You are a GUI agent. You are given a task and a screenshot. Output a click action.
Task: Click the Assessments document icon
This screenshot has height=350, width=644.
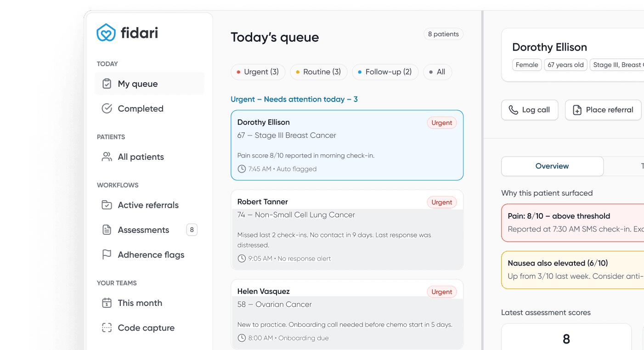[x=107, y=230]
